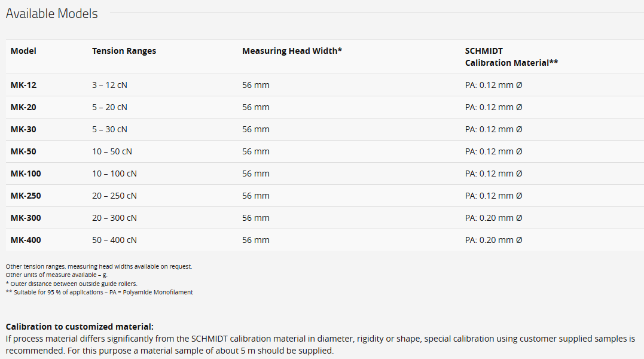
Task: Click the MK-300 model name
Action: (x=26, y=218)
